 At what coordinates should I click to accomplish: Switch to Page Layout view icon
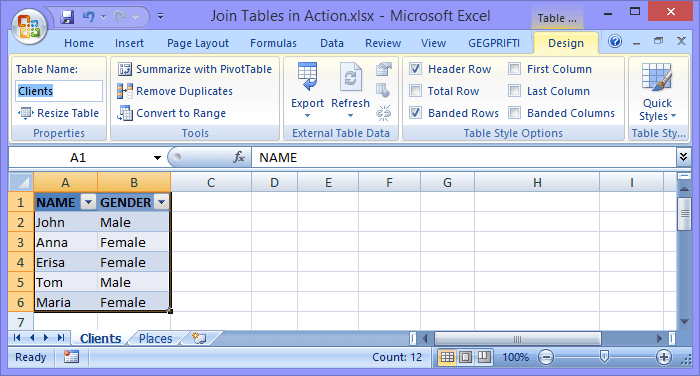click(x=466, y=357)
